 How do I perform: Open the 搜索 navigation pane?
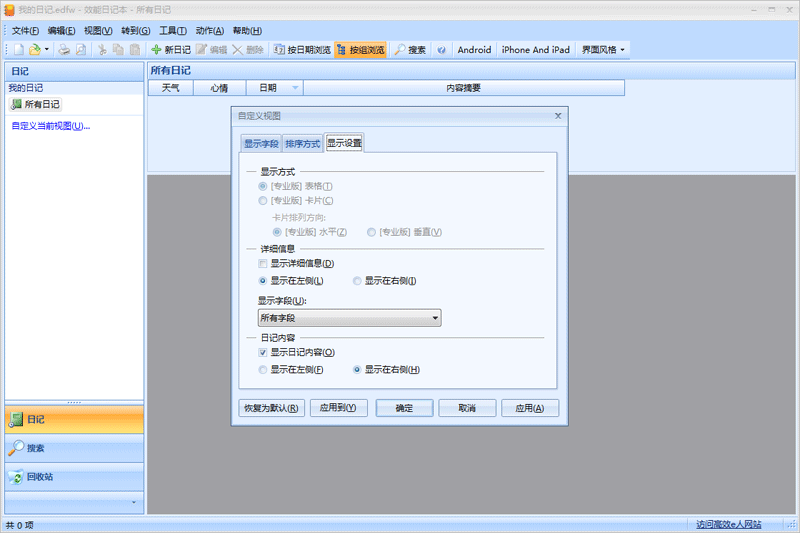pyautogui.click(x=74, y=448)
